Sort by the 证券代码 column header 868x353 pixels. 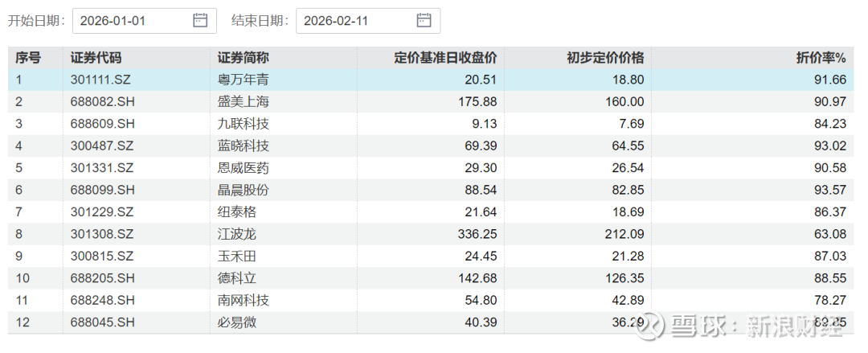tap(96, 58)
